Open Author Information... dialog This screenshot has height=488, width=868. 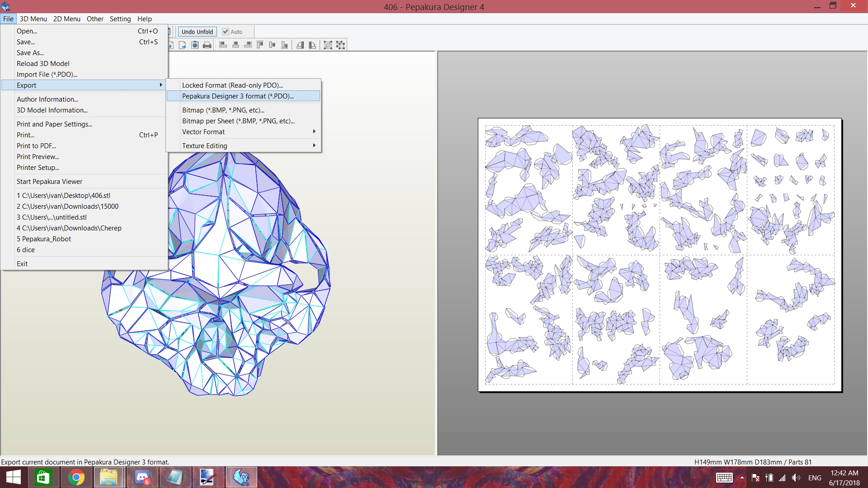tap(84, 99)
